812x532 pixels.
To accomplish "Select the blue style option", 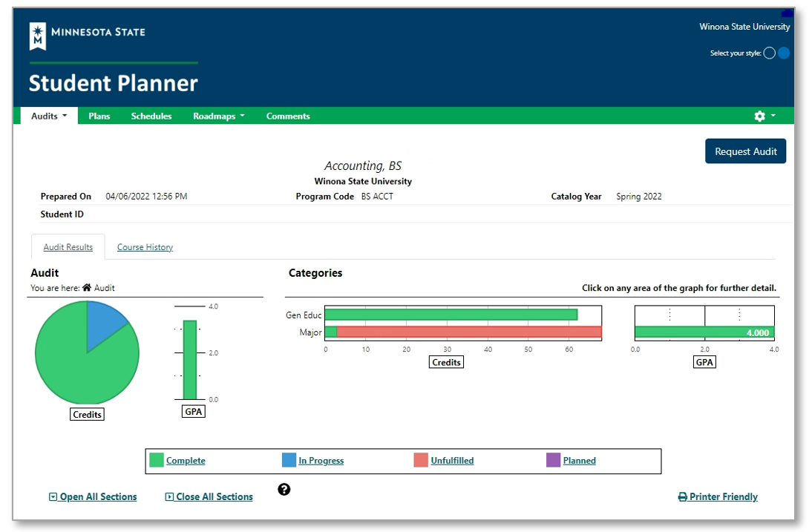I will pyautogui.click(x=784, y=53).
